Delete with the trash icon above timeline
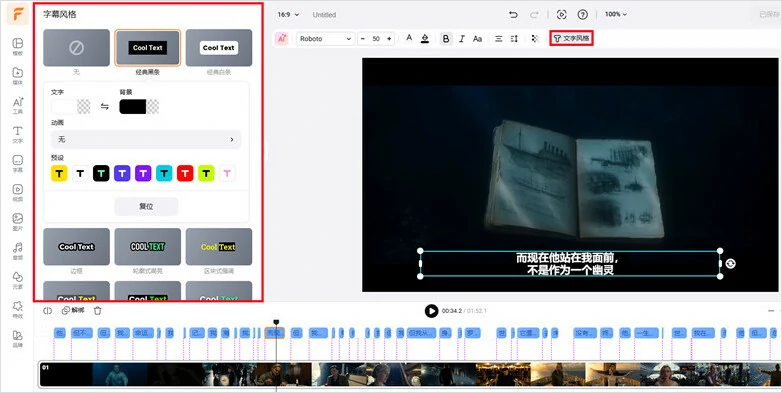Viewport: 782px width, 393px height. pyautogui.click(x=98, y=310)
